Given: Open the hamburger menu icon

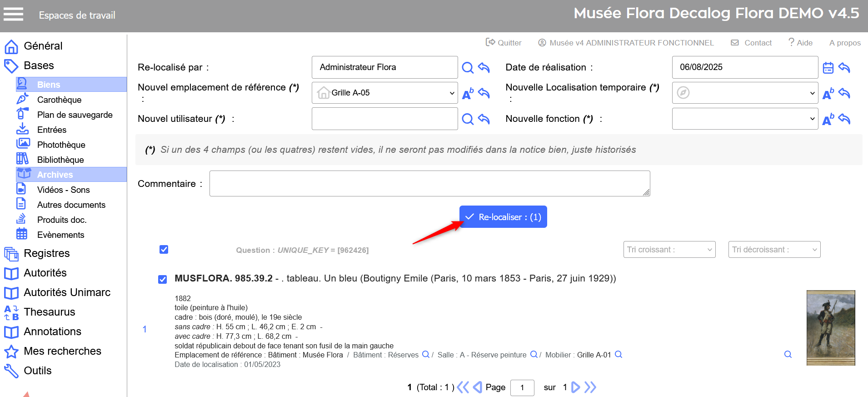Looking at the screenshot, I should [x=13, y=15].
